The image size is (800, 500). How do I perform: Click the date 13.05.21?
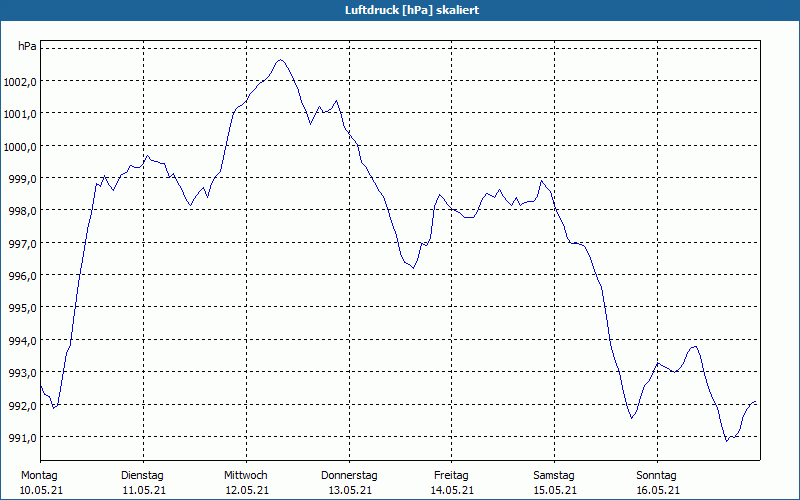[350, 491]
